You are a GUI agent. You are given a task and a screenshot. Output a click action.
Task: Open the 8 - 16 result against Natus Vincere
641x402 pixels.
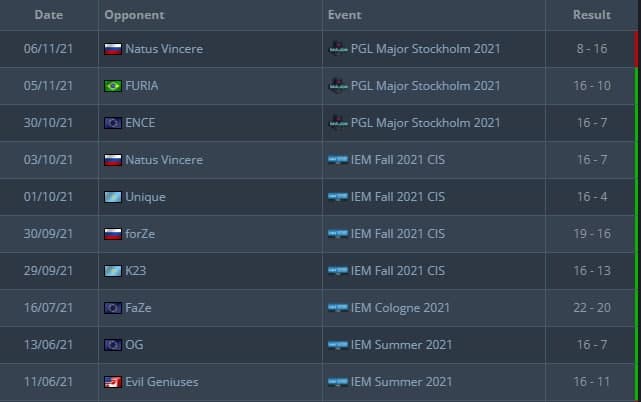pos(591,48)
